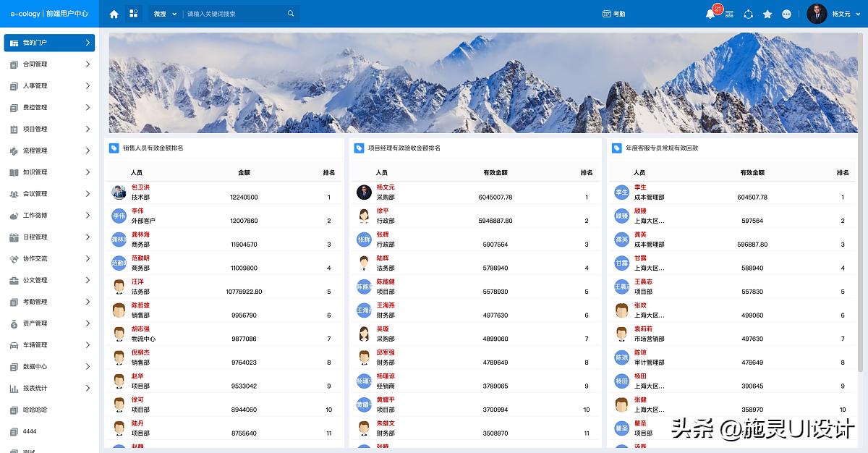Click tag icon beside 项目经理有效验收金额排名

[359, 148]
